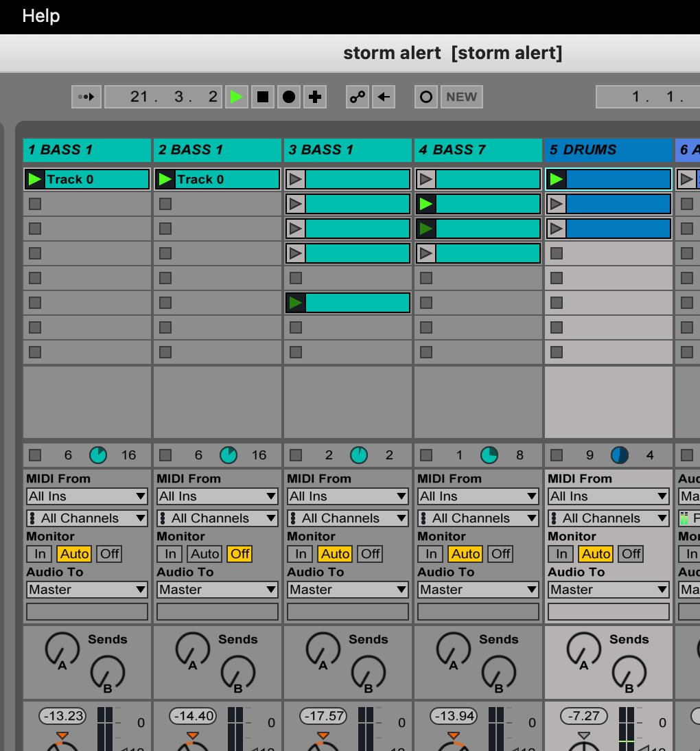The width and height of the screenshot is (700, 751).
Task: Set 1 BASS 1 monitor to In
Action: pyautogui.click(x=40, y=554)
